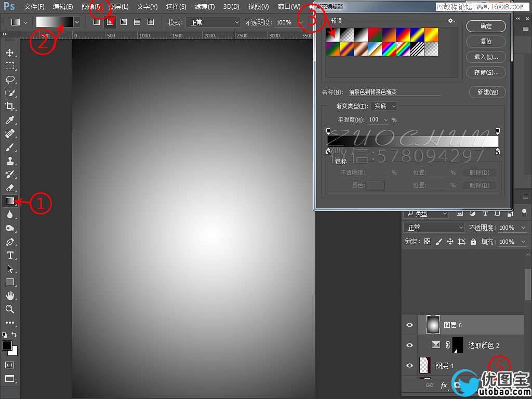Click the 新建(W) button
Screen dimensions: 532x399
tap(487, 92)
